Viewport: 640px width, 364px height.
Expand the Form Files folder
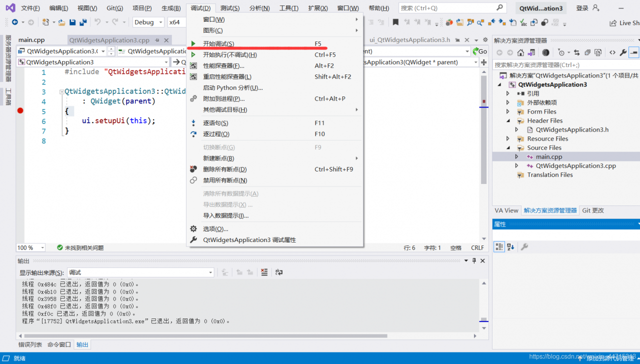coord(508,111)
